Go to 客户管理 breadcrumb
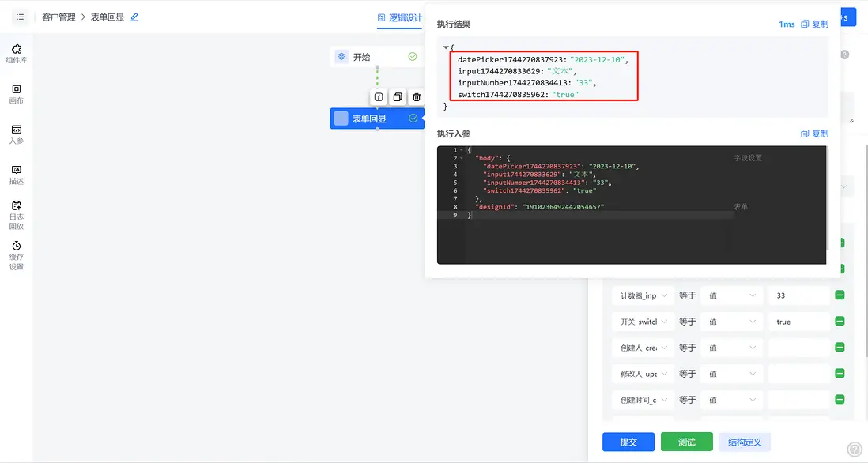Screen dimensions: 868x463 [58, 17]
